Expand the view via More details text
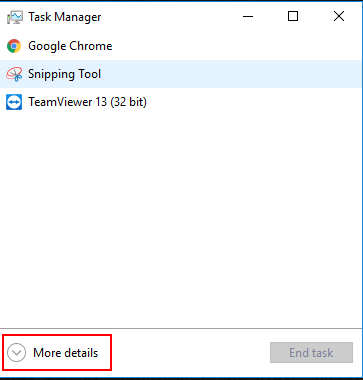Image resolution: width=363 pixels, height=380 pixels. 66,353
